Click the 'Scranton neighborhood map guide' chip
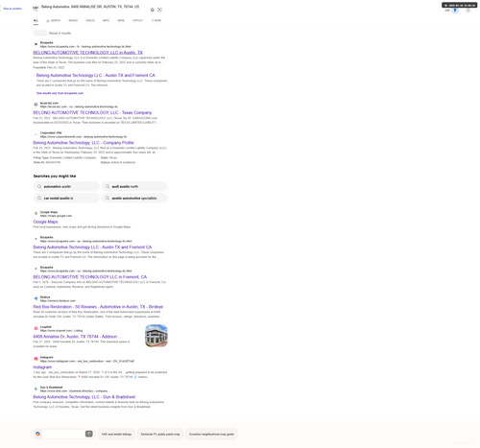Screen dimensions: 480x448 [211, 434]
